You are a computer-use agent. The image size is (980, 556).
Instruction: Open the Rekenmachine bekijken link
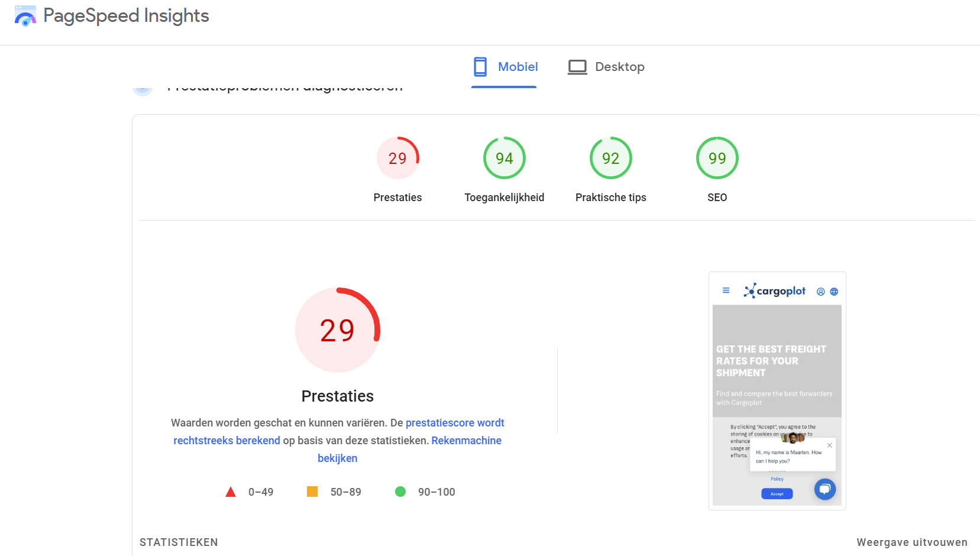click(x=466, y=441)
